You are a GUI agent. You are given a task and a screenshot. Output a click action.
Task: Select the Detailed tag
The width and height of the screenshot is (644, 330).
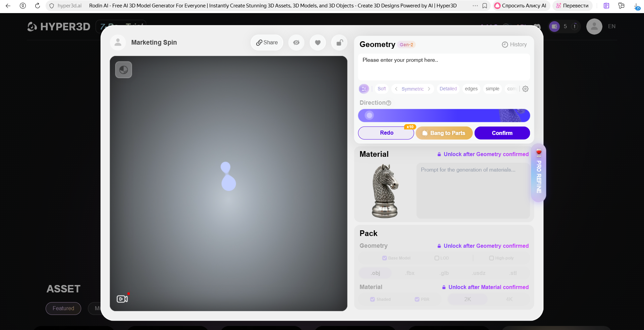(448, 89)
